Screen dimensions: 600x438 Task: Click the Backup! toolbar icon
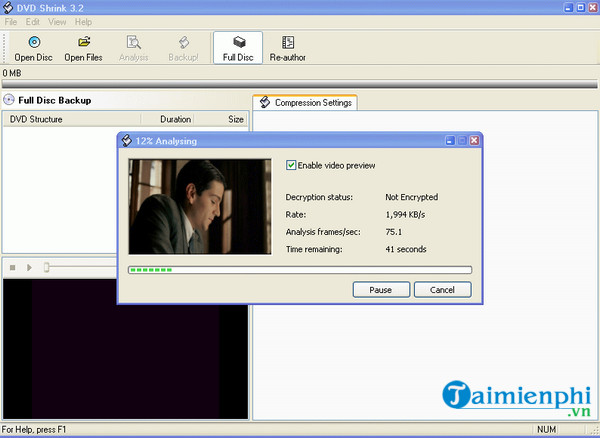pos(183,48)
